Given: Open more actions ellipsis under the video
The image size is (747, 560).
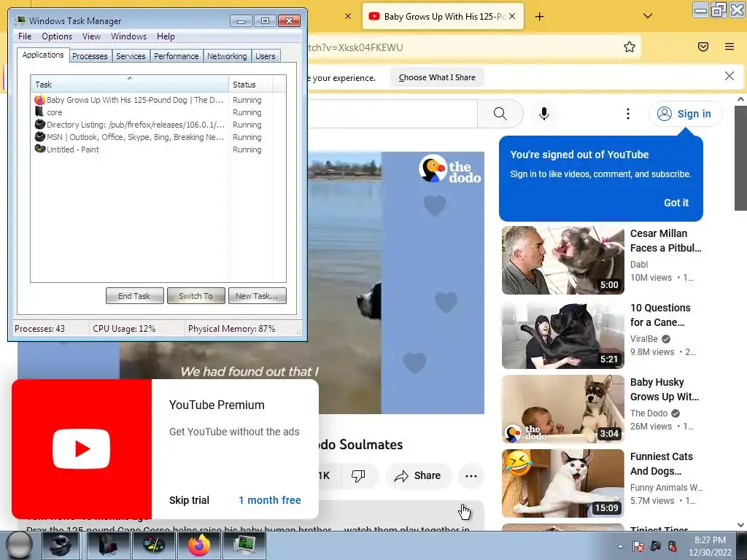Looking at the screenshot, I should (471, 475).
